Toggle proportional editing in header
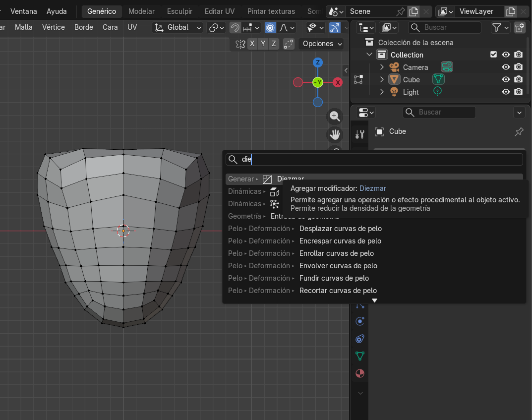532x420 pixels. tap(270, 28)
